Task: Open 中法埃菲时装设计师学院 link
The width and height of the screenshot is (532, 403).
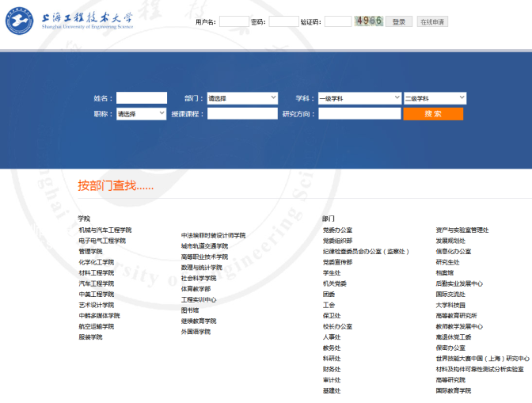Action: pos(213,235)
